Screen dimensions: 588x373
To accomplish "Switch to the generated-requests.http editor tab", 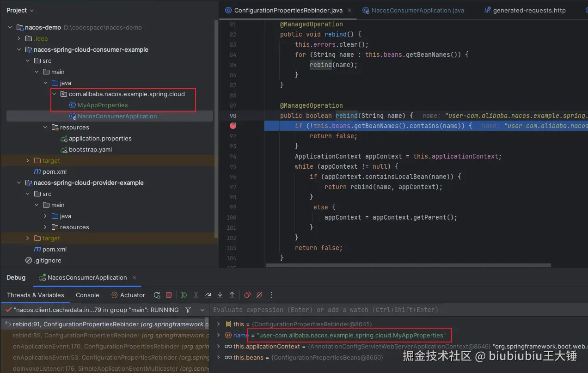I will tap(525, 10).
